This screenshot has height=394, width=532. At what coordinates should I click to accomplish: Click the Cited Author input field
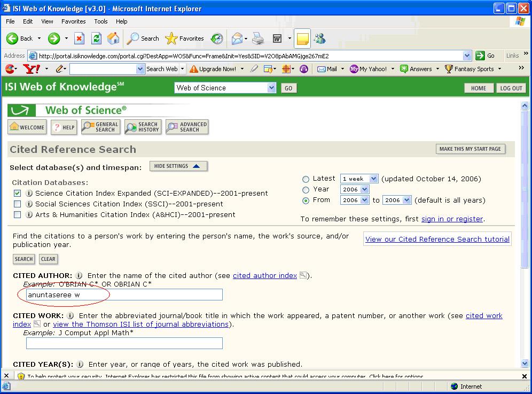[x=124, y=295]
